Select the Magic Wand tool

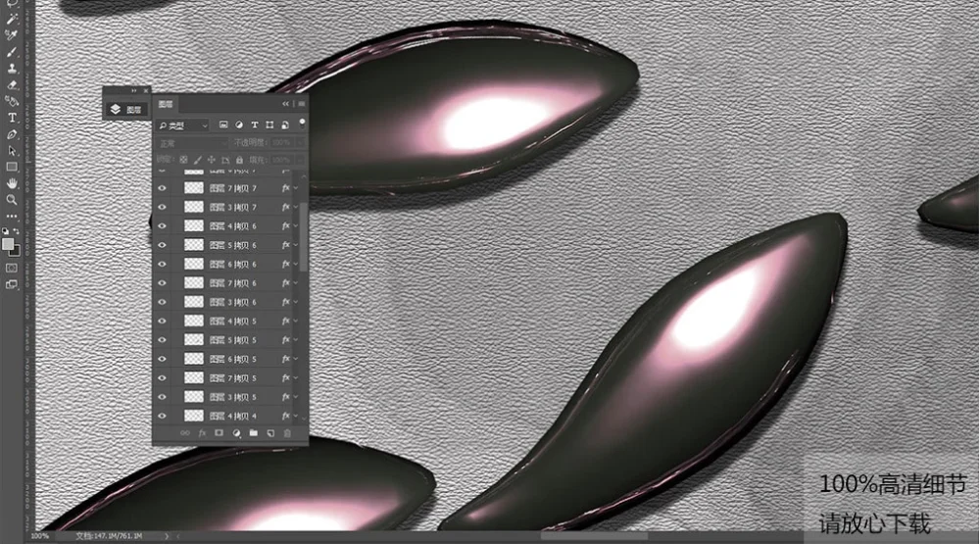(12, 19)
